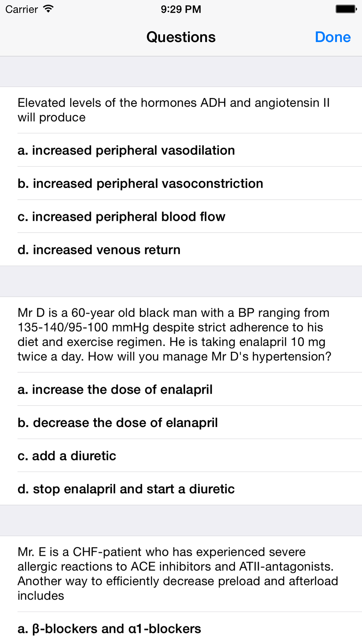The image size is (362, 644).
Task: Tap the Mr D hypertension question text
Action: (x=174, y=335)
